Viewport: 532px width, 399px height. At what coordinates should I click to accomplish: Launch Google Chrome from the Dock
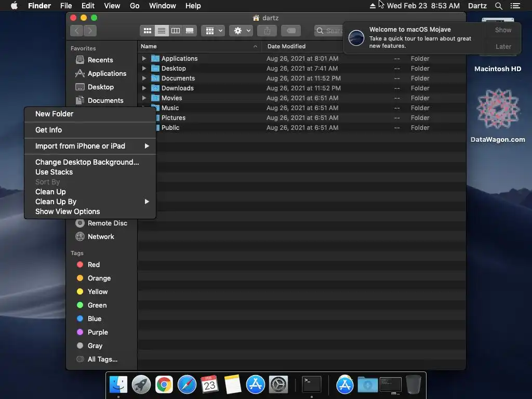pos(164,385)
